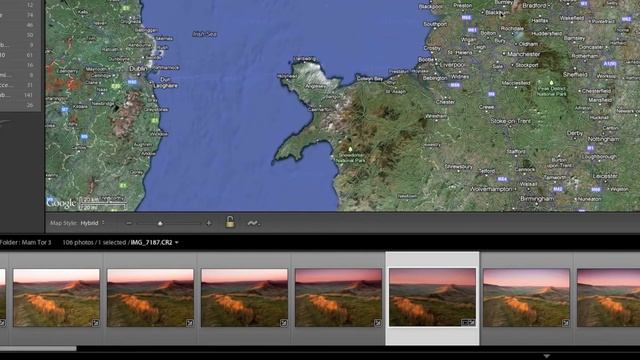Select thumbnail immediately right of highlighted photo
This screenshot has height=360, width=640.
pos(526,297)
